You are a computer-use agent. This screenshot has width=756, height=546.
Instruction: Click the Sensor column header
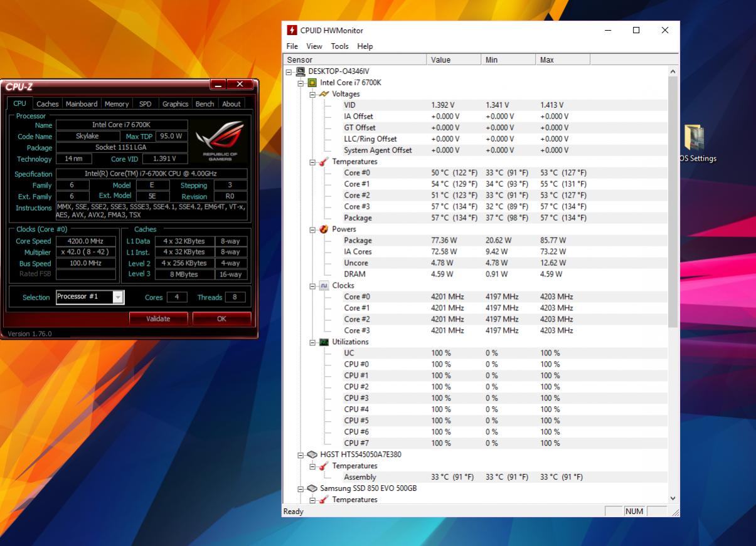pos(356,60)
